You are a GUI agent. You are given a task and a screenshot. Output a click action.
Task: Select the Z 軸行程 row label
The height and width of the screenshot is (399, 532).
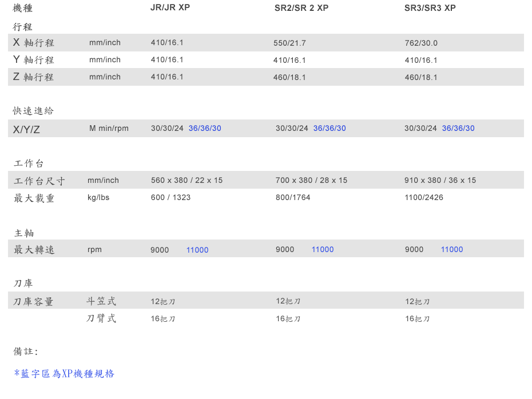coord(34,77)
